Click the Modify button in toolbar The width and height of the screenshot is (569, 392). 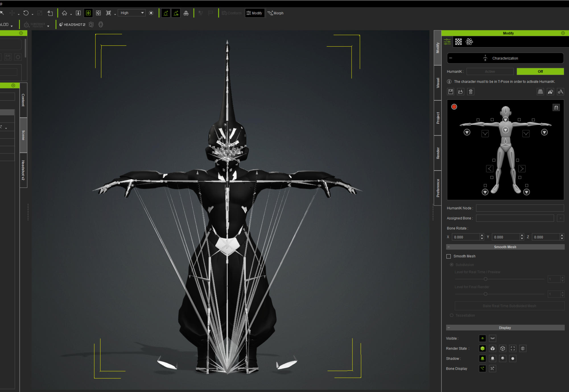pyautogui.click(x=255, y=13)
